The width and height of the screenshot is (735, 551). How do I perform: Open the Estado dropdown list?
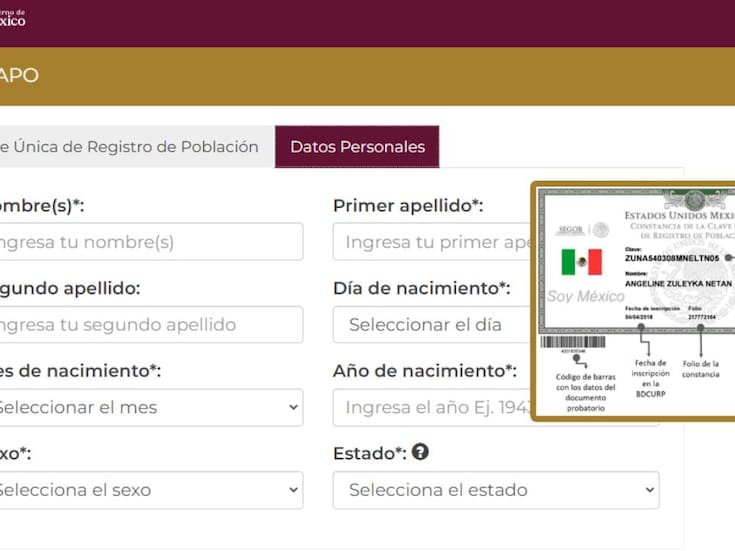(495, 490)
